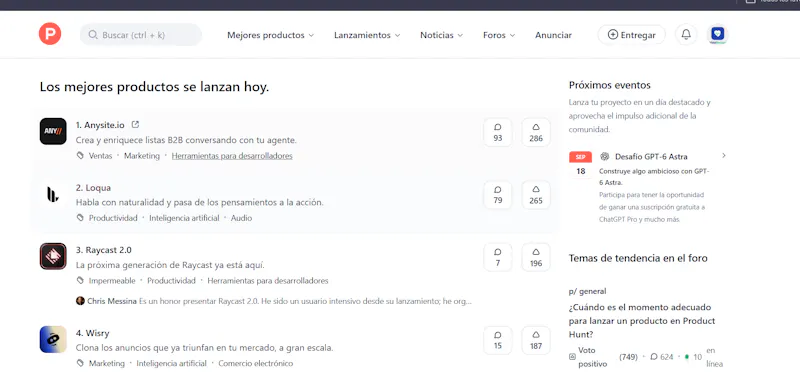This screenshot has width=800, height=388.
Task: Click the Anysite.io description text
Action: click(x=186, y=140)
